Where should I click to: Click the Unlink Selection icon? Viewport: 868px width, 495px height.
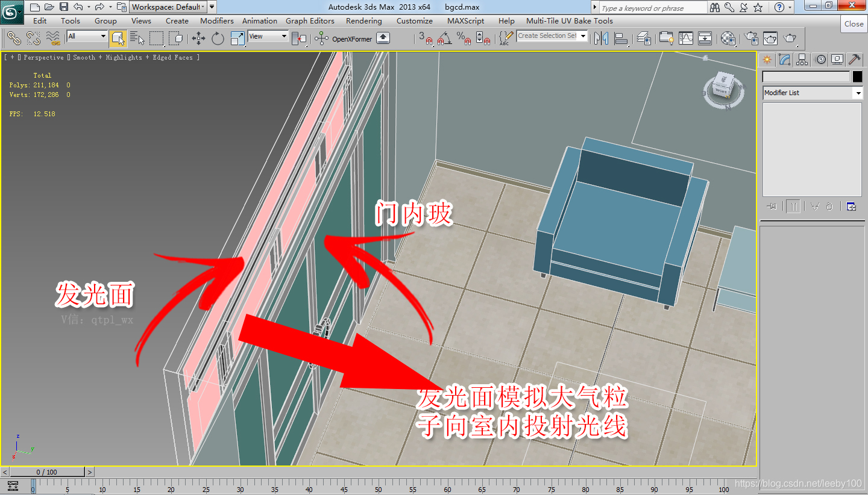point(33,39)
